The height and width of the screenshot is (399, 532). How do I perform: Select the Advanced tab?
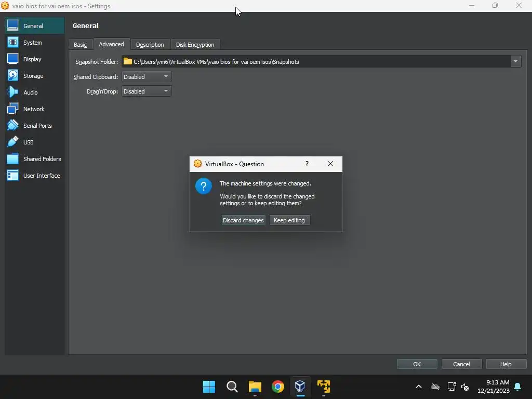coord(111,44)
